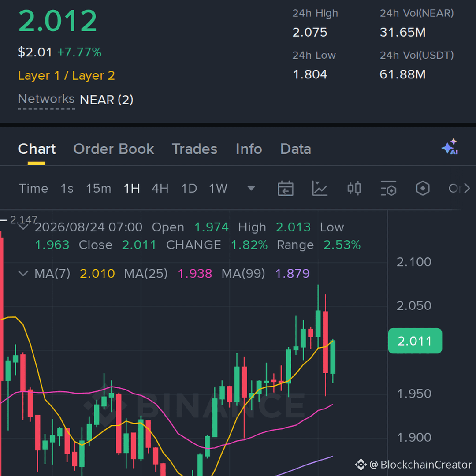This screenshot has width=476, height=476.
Task: Click the 24h High value 2.075
Action: point(310,33)
